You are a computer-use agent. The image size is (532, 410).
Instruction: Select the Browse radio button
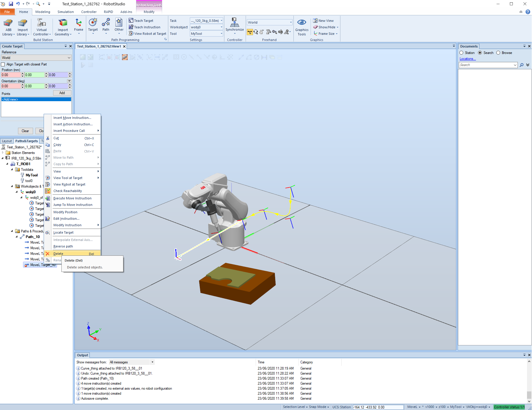tap(498, 53)
